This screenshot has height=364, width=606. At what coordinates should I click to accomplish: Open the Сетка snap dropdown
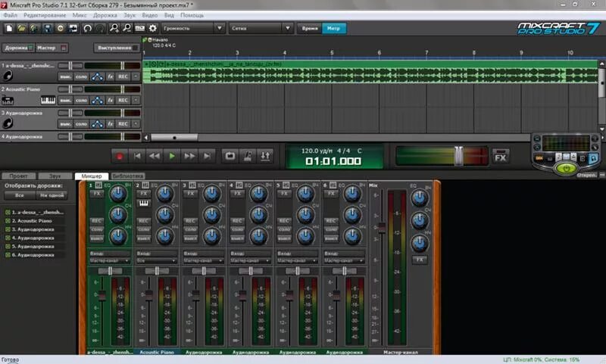[x=261, y=28]
